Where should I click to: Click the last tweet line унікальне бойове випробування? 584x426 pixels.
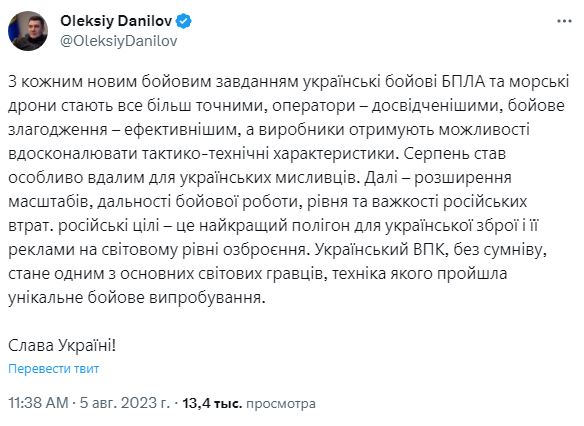137,298
